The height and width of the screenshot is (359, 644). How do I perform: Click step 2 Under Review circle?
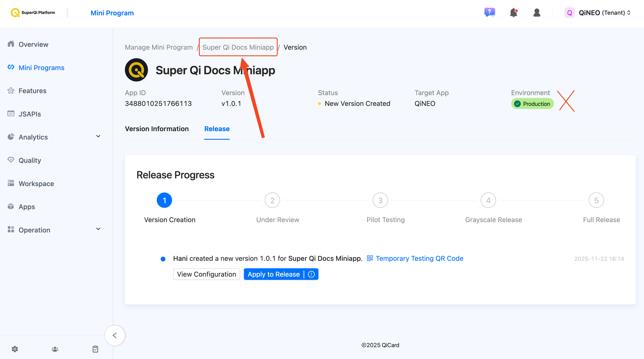[x=272, y=200]
